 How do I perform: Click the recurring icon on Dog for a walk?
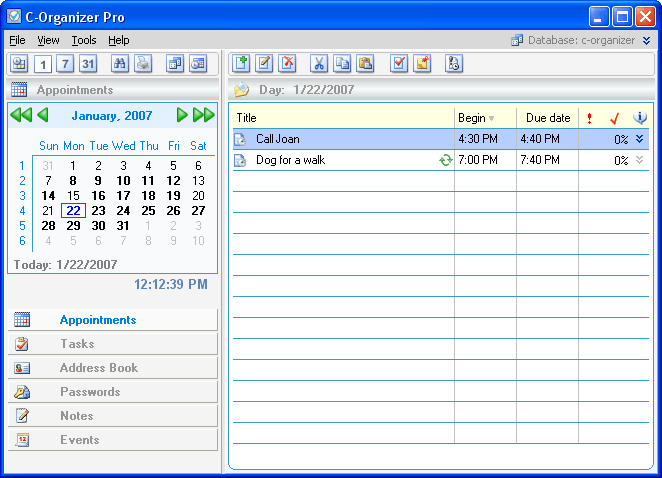(445, 160)
